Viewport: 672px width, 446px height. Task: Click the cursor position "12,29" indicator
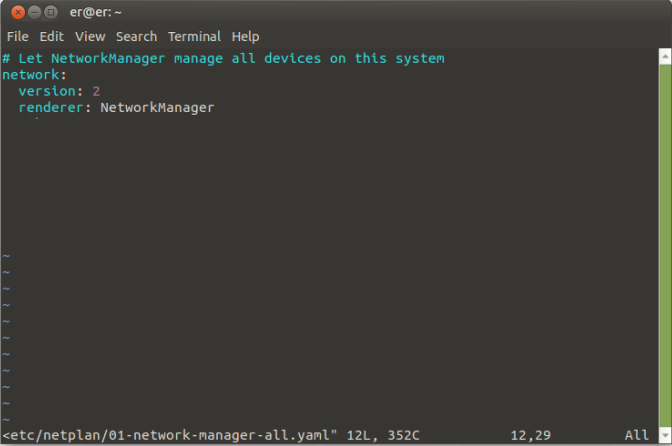pyautogui.click(x=530, y=436)
